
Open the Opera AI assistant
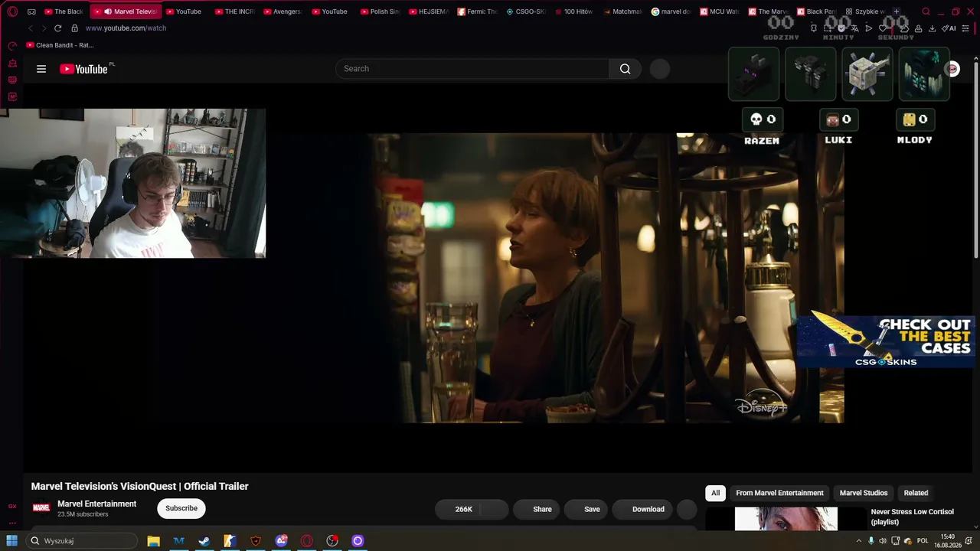tap(949, 28)
